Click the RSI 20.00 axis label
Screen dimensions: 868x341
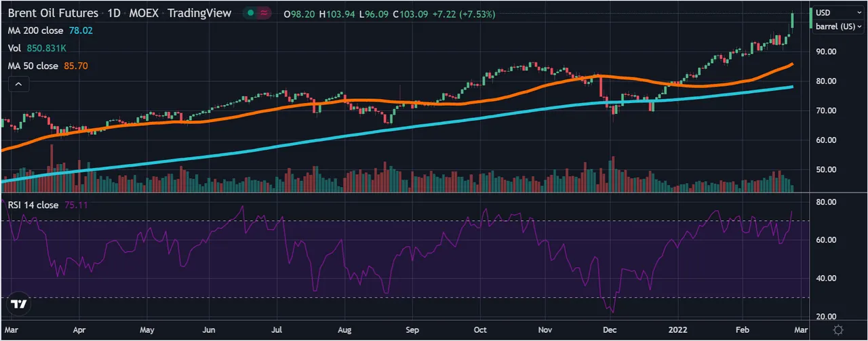[x=825, y=317]
